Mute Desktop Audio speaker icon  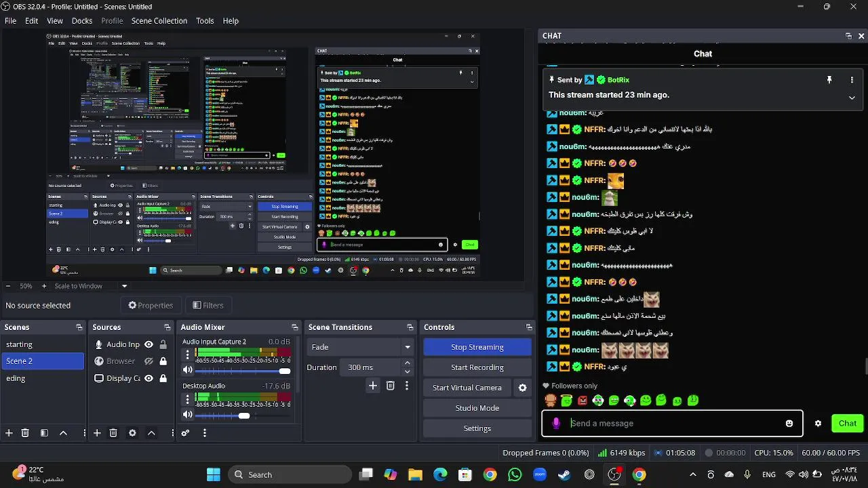tap(188, 415)
